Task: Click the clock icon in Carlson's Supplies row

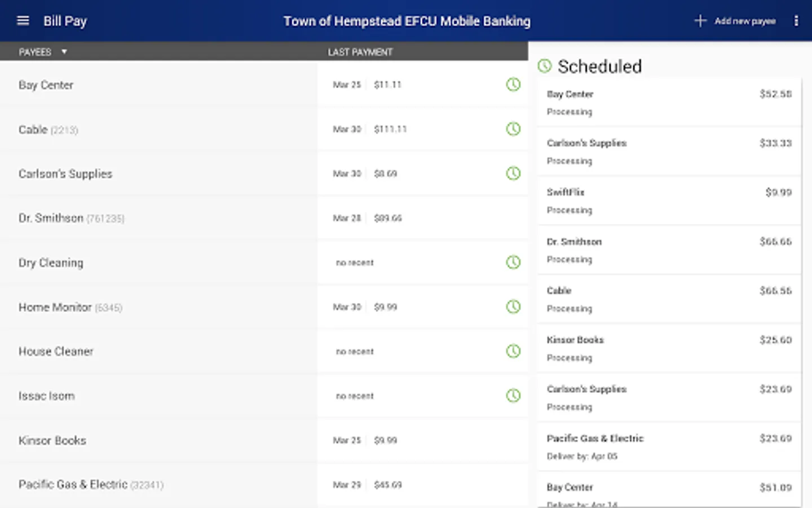Action: point(513,173)
